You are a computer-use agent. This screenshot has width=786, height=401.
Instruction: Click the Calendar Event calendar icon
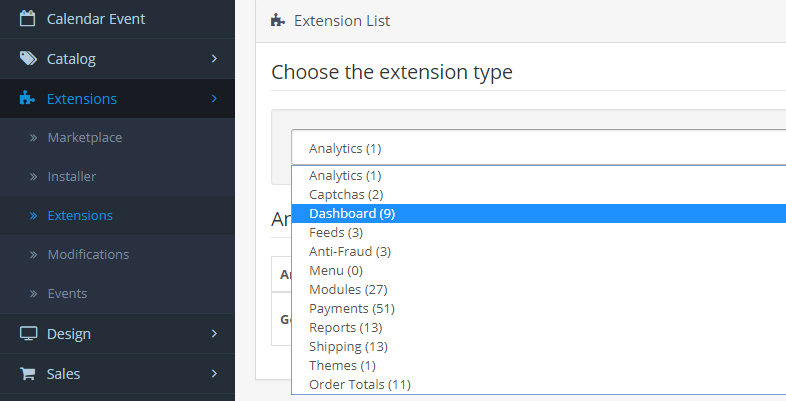(x=28, y=19)
